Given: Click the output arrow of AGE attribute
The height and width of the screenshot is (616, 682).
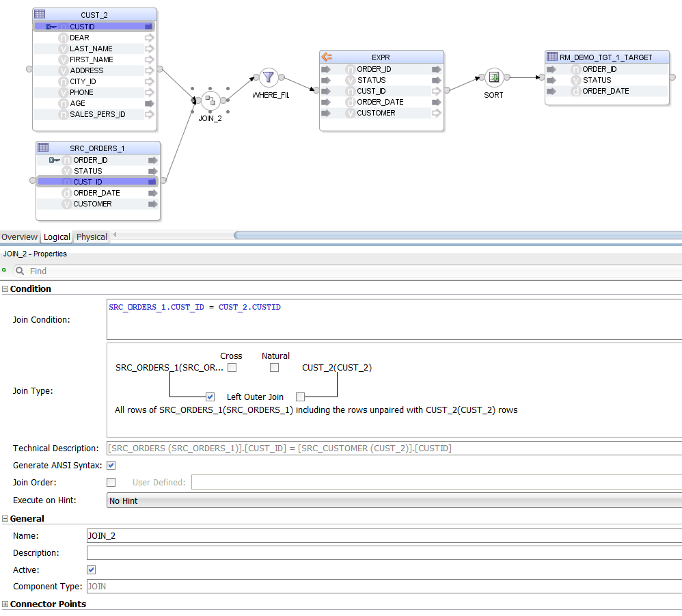Looking at the screenshot, I should coord(149,103).
